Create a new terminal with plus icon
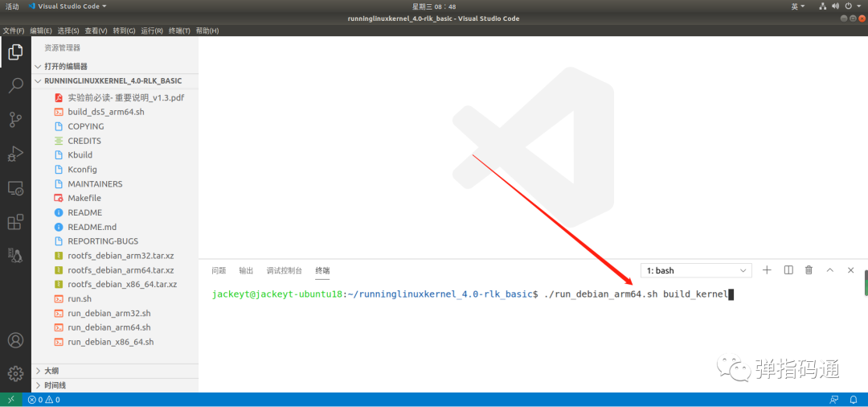Viewport: 868px width, 407px height. (x=767, y=270)
